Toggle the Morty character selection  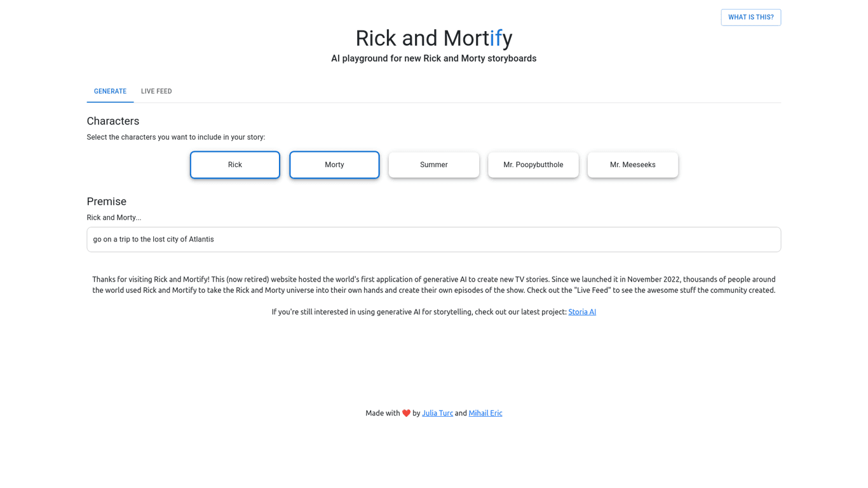[x=334, y=165]
